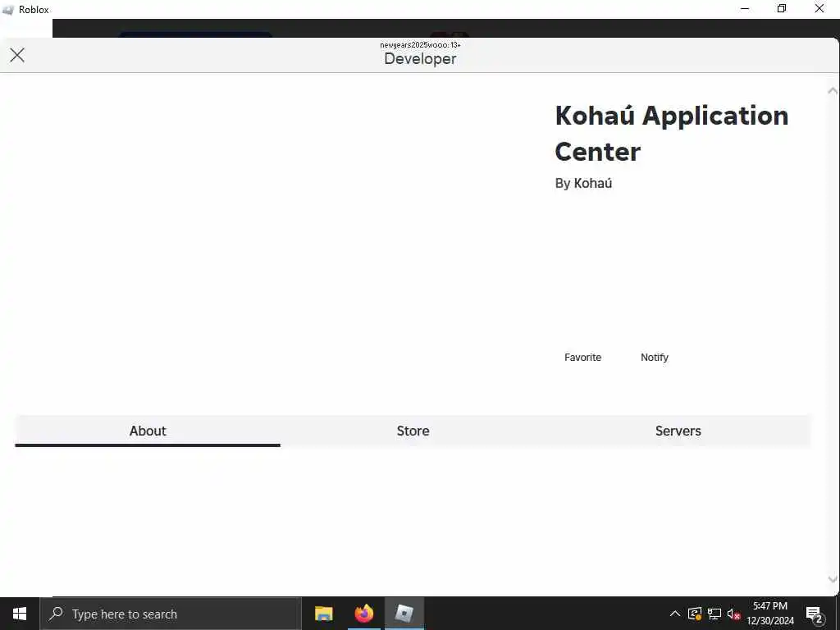The width and height of the screenshot is (840, 630).
Task: Click the security warning tray icon
Action: coord(694,614)
